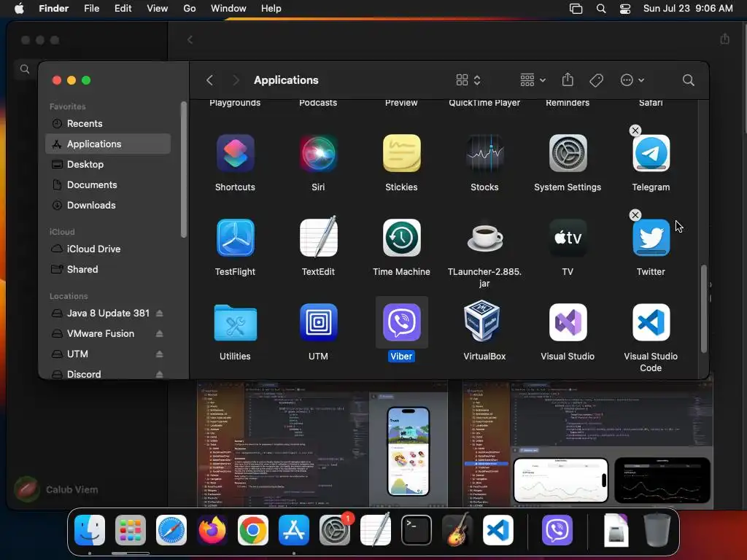Delete Twitter via its X badge
The height and width of the screenshot is (560, 747).
coord(635,215)
